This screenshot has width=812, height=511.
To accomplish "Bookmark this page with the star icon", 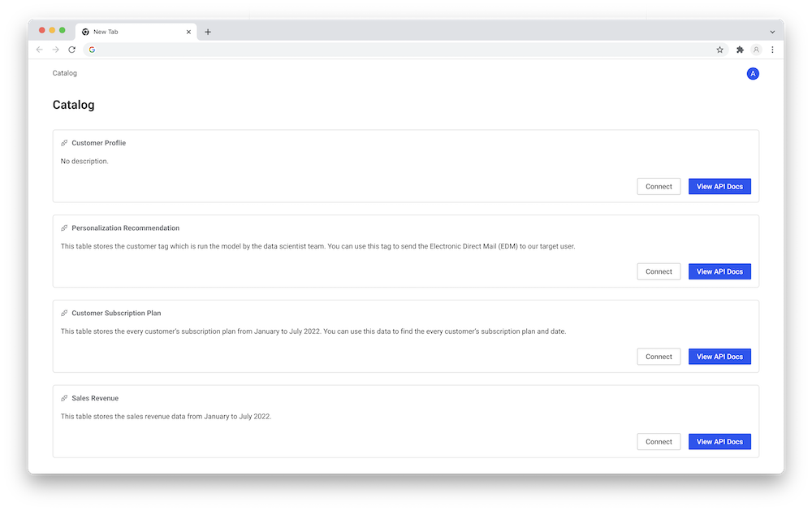I will 719,50.
